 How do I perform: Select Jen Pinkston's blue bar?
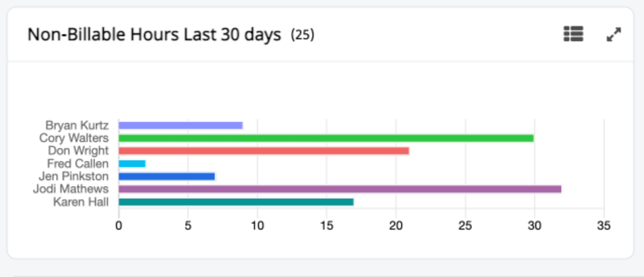click(167, 176)
